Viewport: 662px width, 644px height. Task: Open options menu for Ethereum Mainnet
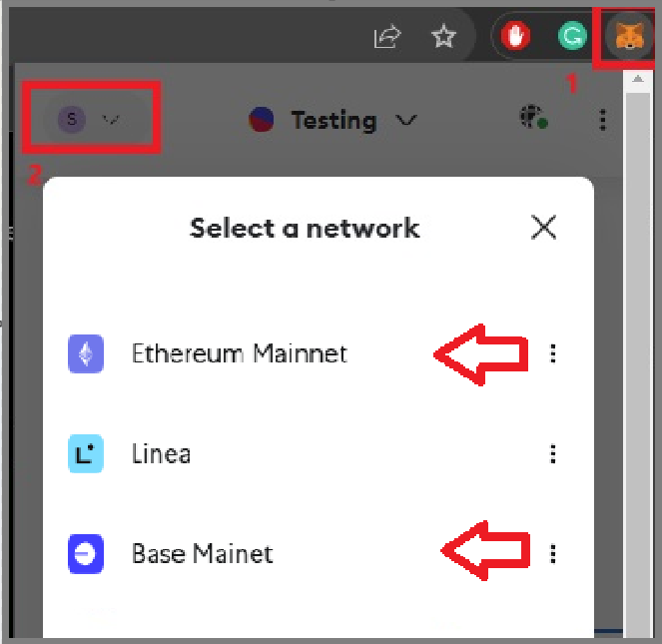coord(553,353)
